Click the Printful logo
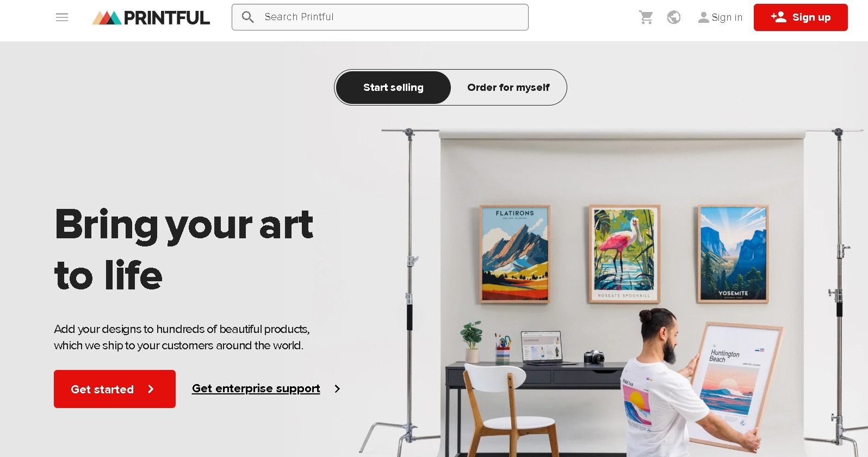The image size is (868, 457). (x=151, y=18)
